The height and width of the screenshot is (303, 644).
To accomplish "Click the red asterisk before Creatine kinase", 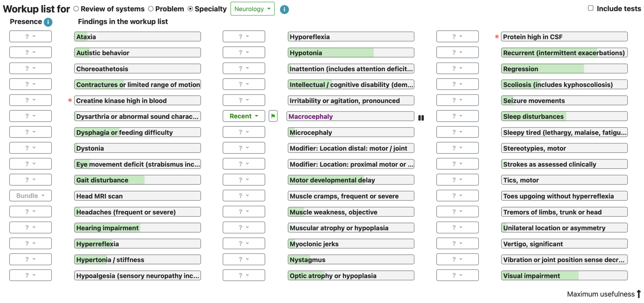I will 70,101.
